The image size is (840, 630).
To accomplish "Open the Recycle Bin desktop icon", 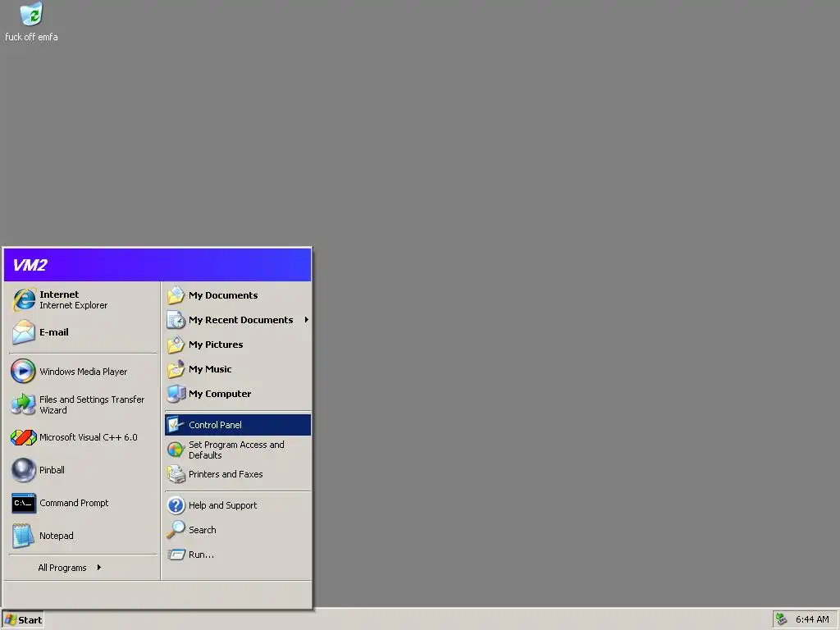I will pos(31,14).
